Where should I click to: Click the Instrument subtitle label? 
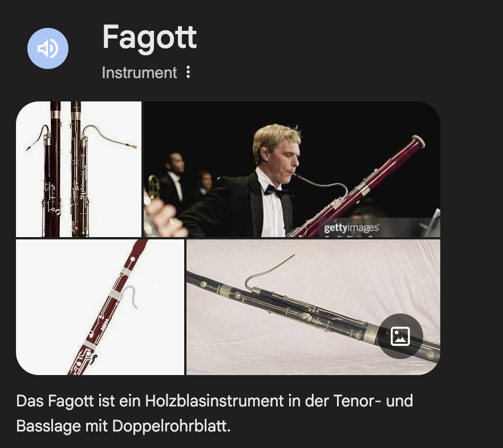[139, 72]
